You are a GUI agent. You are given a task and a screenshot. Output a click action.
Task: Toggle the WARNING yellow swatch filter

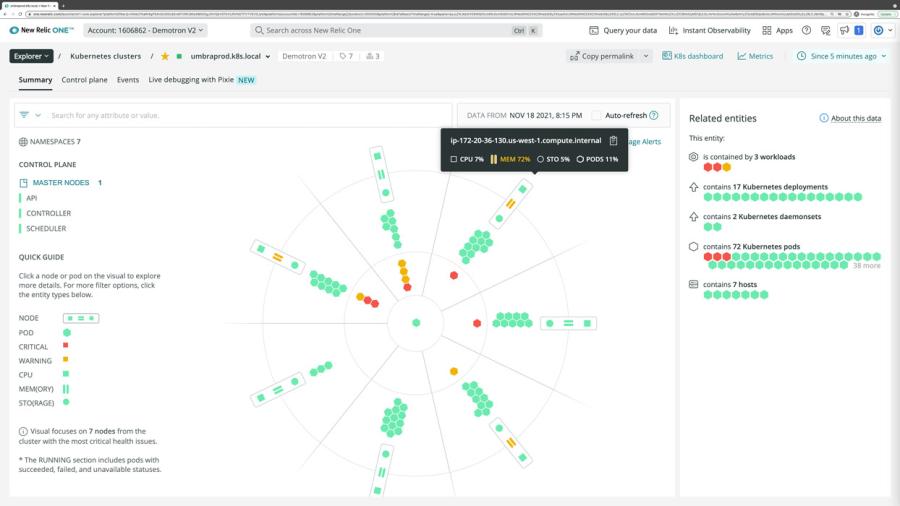(x=65, y=360)
